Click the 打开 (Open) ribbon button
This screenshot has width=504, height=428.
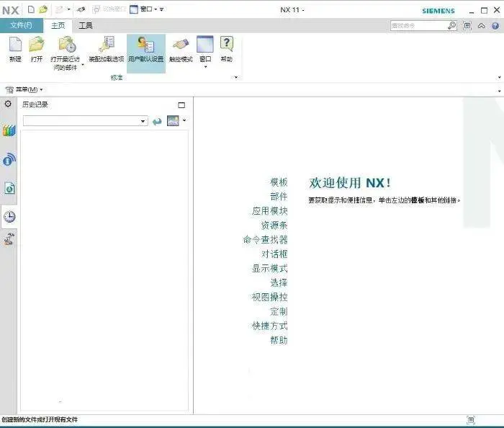37,50
